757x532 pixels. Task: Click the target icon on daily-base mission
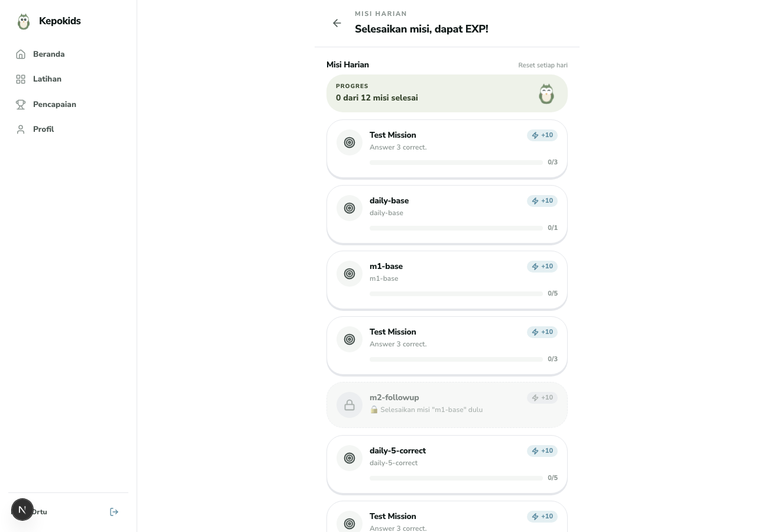tap(350, 208)
